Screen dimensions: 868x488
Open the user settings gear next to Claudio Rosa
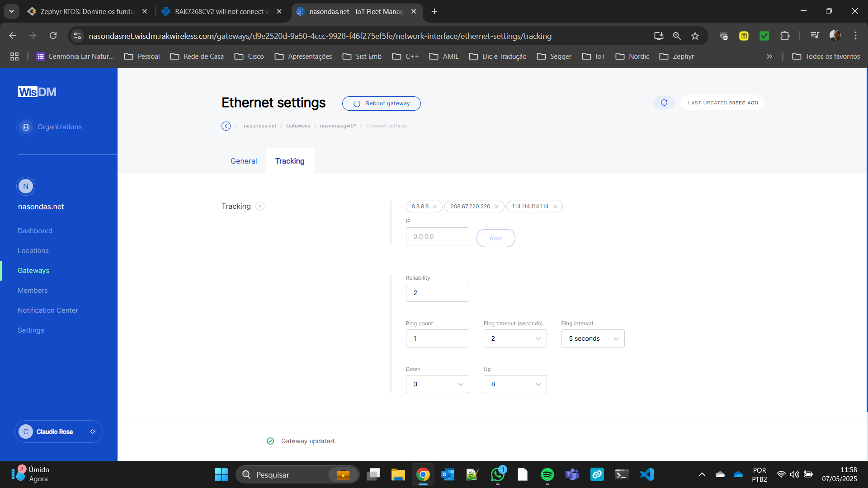click(x=93, y=432)
